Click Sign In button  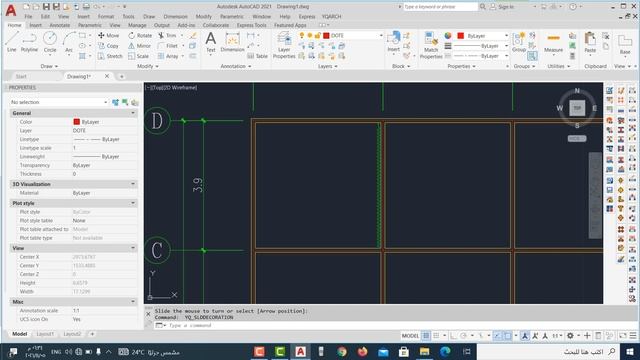tap(502, 7)
